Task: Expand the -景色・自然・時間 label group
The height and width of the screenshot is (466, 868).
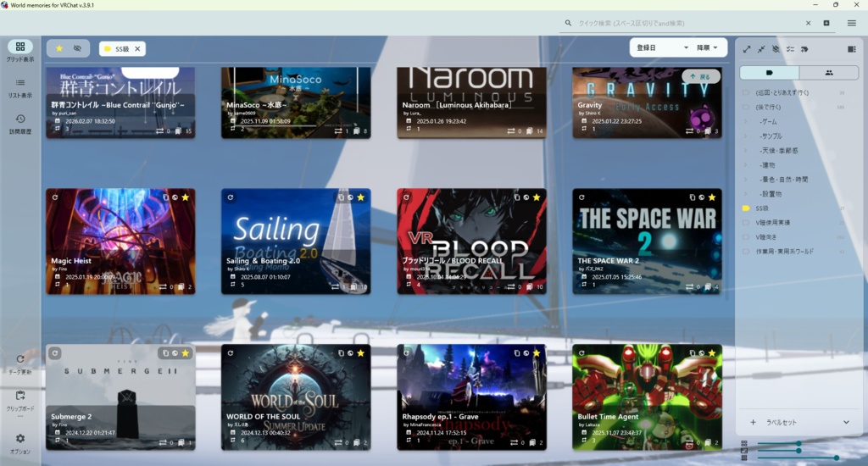Action: [746, 180]
